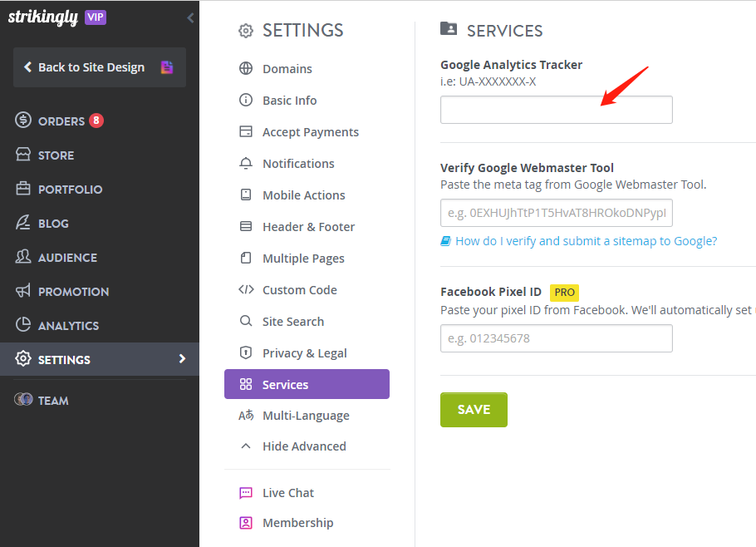Click the Domains globe icon
The height and width of the screenshot is (547, 756).
tap(246, 68)
